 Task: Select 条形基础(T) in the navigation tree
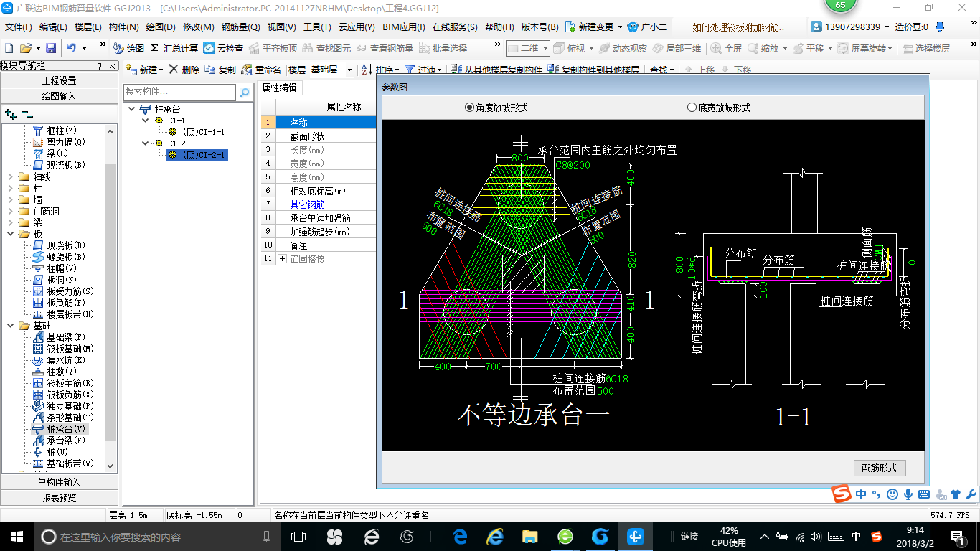[63, 417]
